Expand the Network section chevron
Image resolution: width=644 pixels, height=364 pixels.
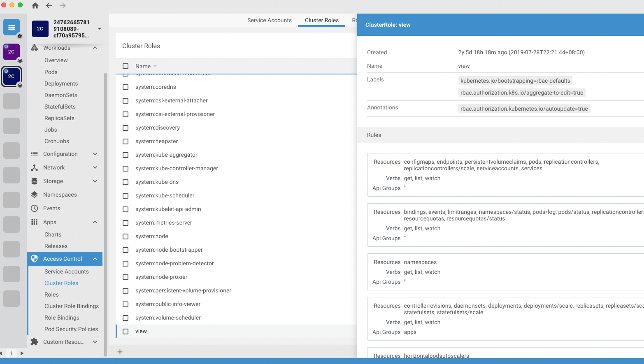coord(95,167)
